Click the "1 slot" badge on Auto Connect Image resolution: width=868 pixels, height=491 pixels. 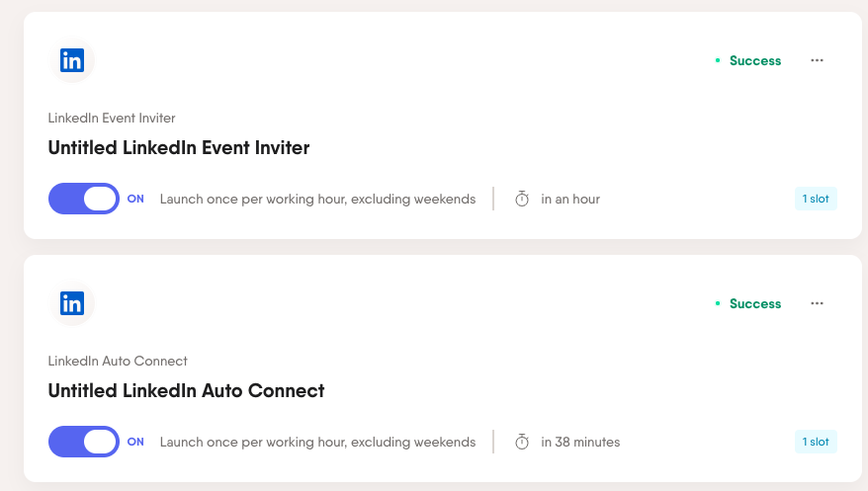coord(816,442)
